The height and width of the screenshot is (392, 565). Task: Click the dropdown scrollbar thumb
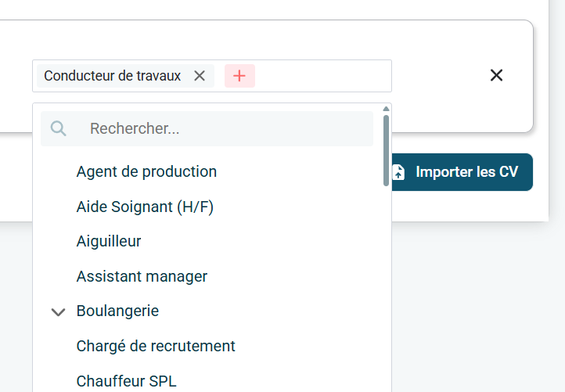pyautogui.click(x=386, y=150)
